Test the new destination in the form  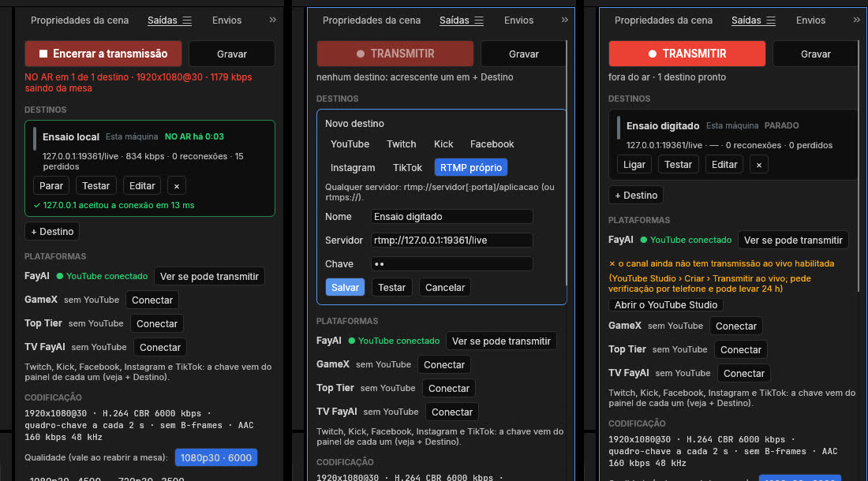392,288
